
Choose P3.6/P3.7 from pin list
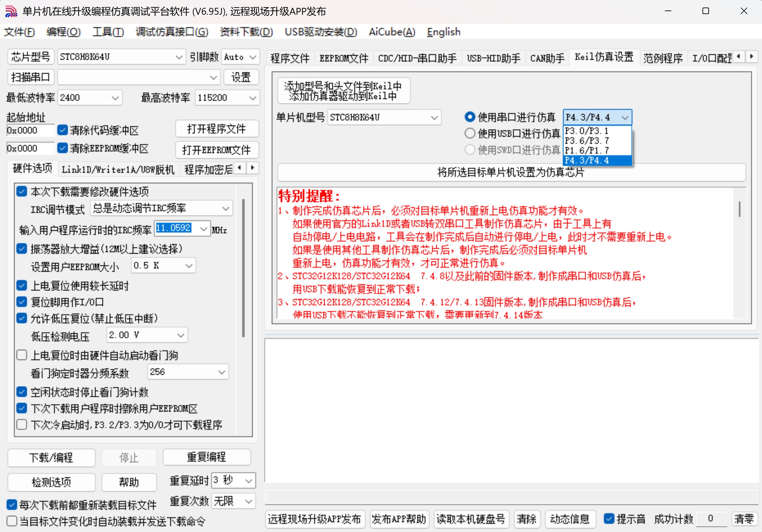click(597, 140)
